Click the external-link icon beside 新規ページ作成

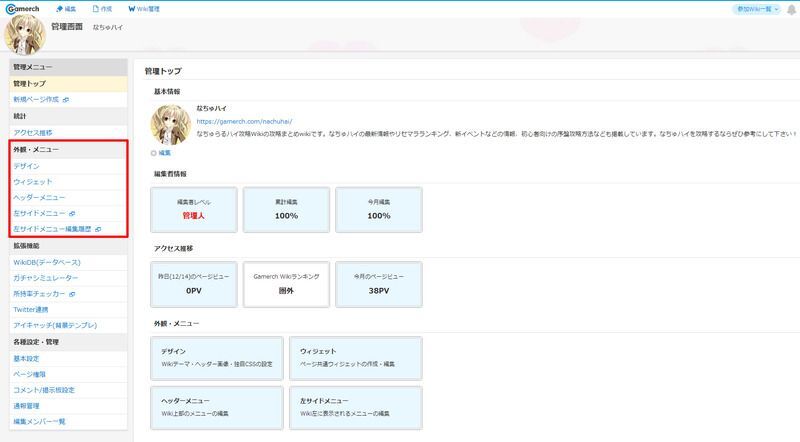66,100
